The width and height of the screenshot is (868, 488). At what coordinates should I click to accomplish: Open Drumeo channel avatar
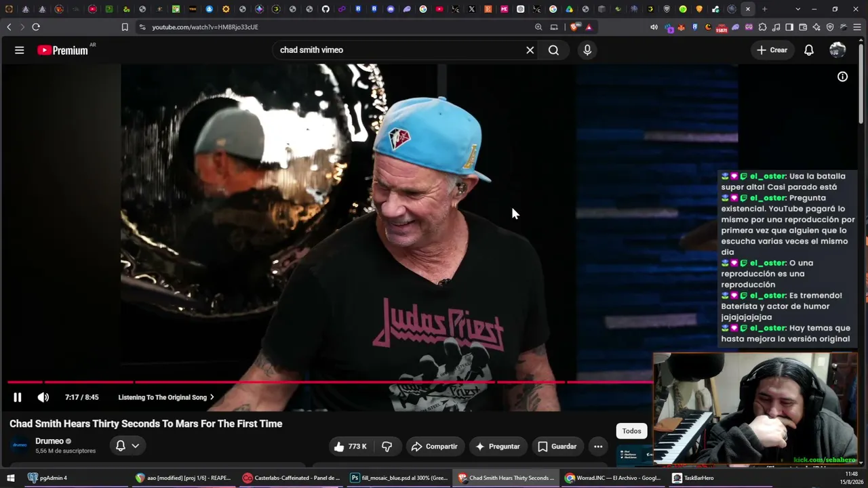click(20, 445)
